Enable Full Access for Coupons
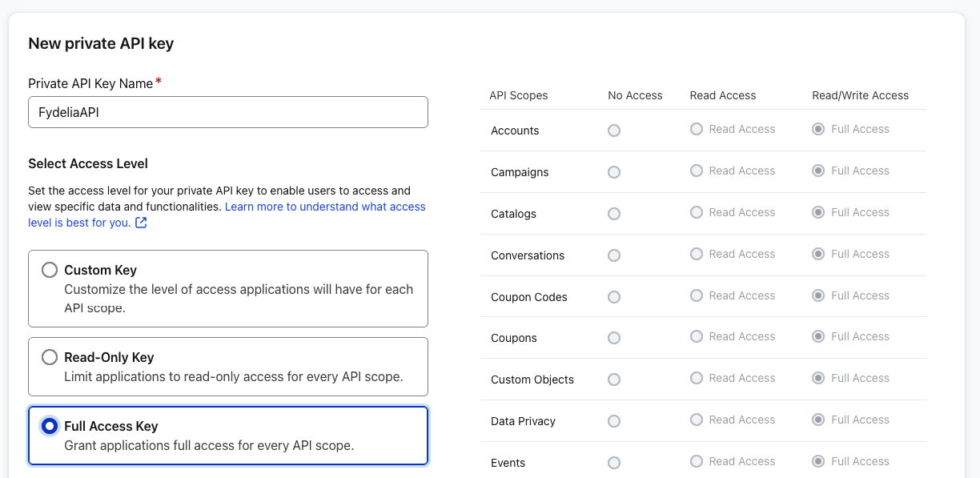This screenshot has height=478, width=980. (818, 337)
